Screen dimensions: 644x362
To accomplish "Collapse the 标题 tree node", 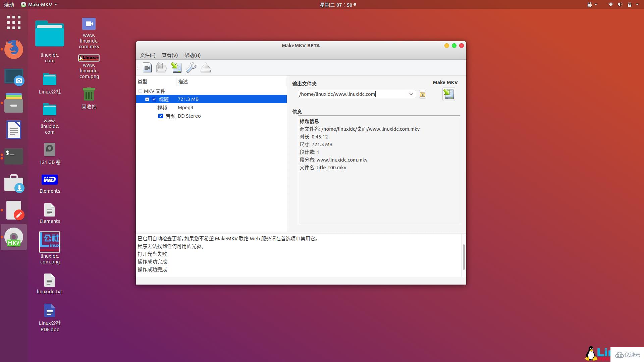I will pos(147,99).
